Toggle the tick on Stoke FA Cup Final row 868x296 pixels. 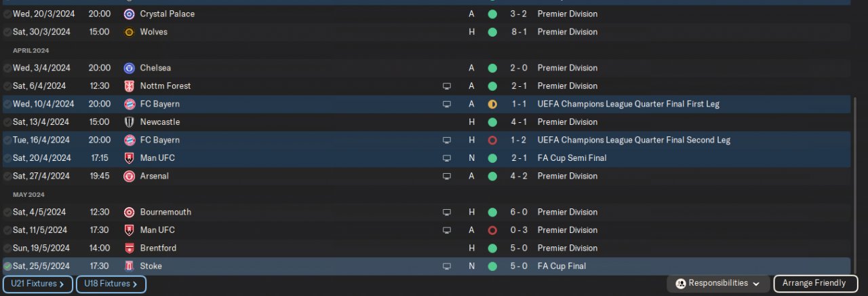tap(7, 266)
